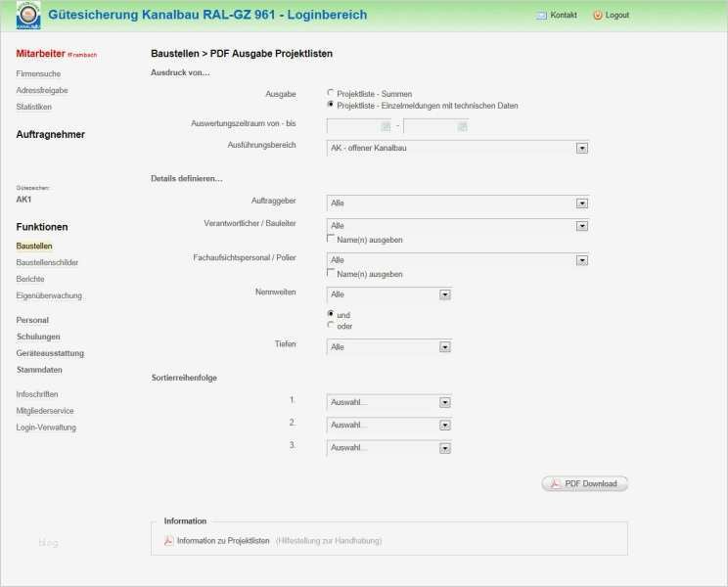Click the Logout link

click(x=617, y=15)
